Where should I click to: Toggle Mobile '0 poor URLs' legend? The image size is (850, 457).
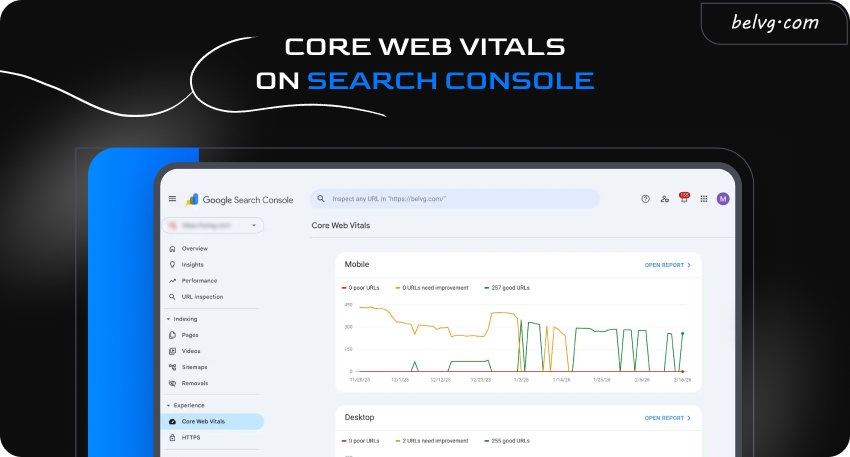(360, 288)
